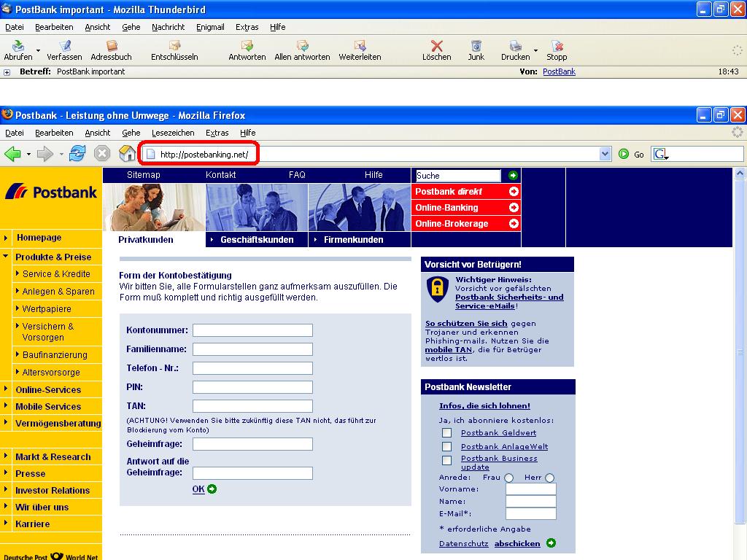Check Postbank Geldwert newsletter box

447,433
